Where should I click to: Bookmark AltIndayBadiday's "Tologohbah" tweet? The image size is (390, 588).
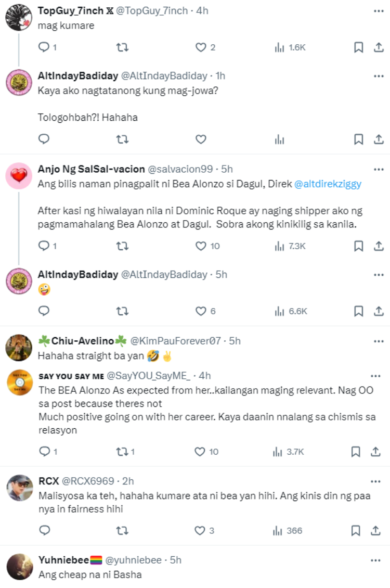(358, 139)
